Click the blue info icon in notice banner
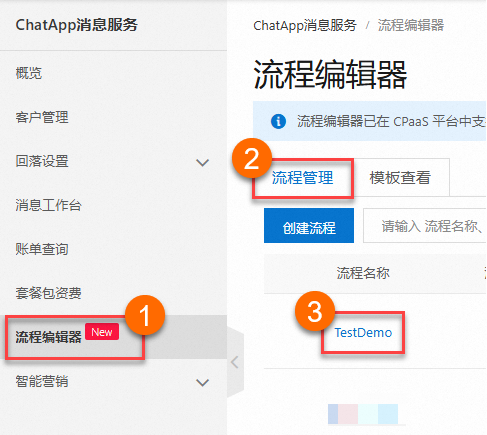Image resolution: width=487 pixels, height=435 pixels. click(278, 121)
